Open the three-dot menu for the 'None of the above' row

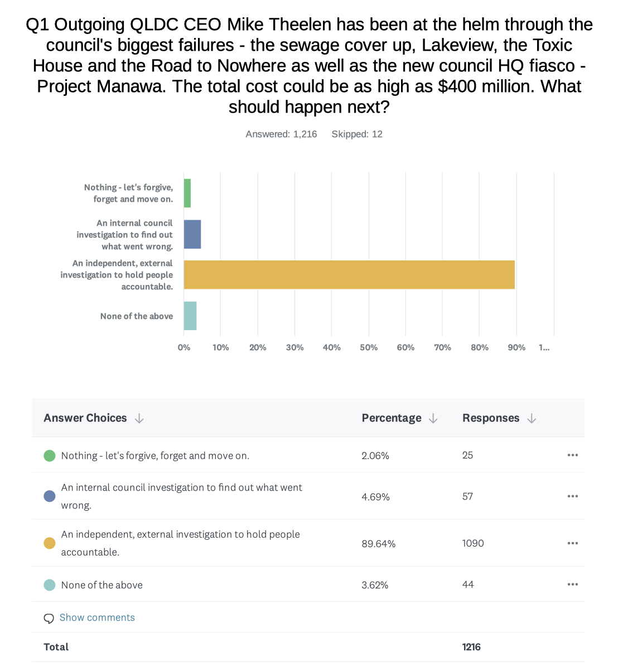click(573, 584)
